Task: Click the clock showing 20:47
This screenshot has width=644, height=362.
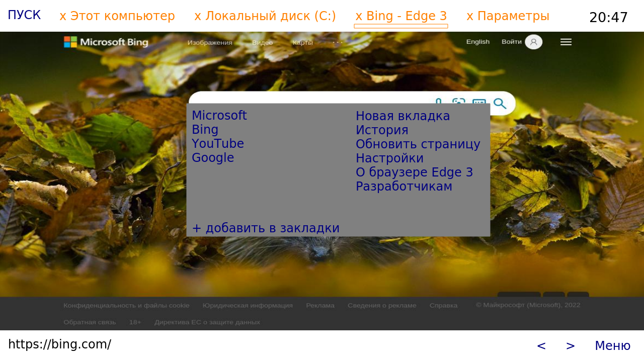Action: pos(608,18)
